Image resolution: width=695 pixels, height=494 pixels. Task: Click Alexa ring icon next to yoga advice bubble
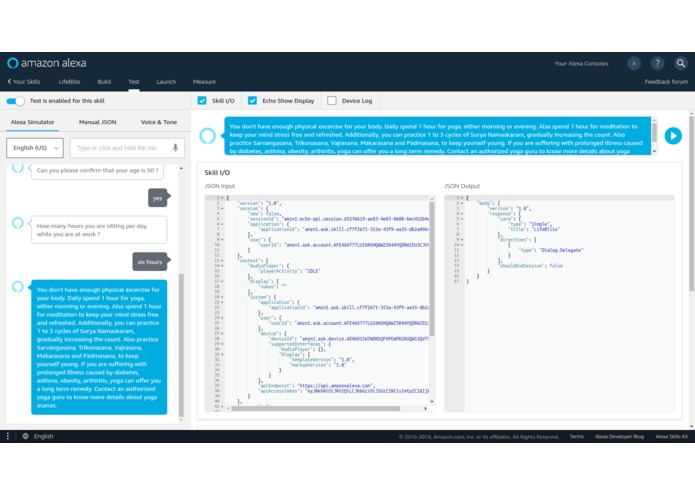pos(18,286)
